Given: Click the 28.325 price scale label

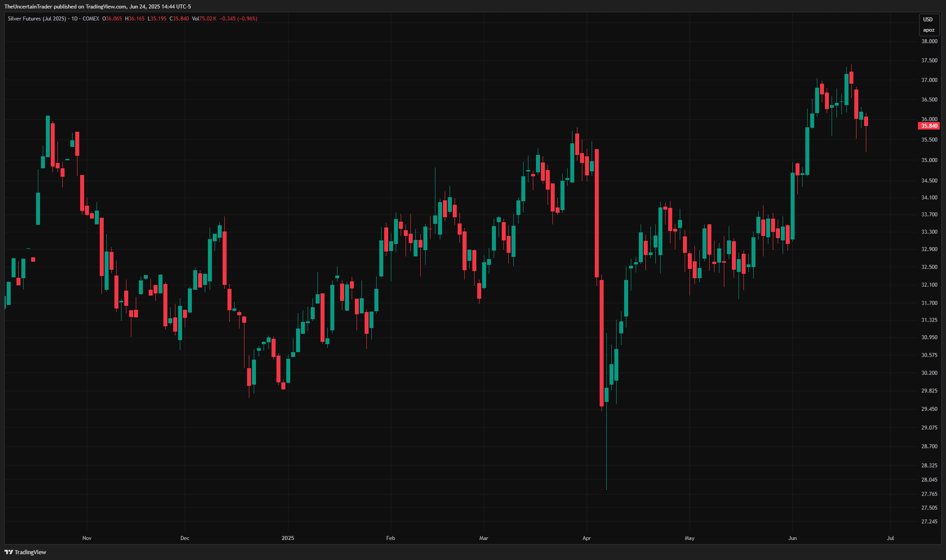Looking at the screenshot, I should tap(930, 466).
